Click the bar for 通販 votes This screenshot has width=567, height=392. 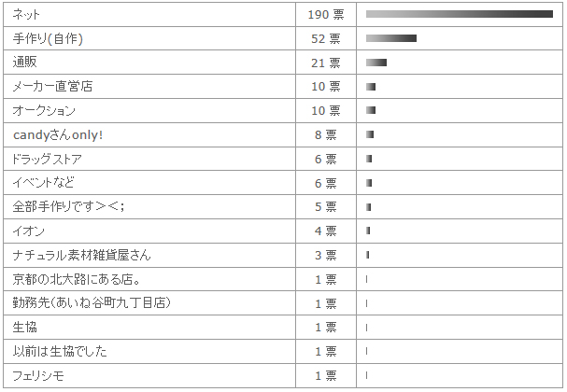coord(376,63)
